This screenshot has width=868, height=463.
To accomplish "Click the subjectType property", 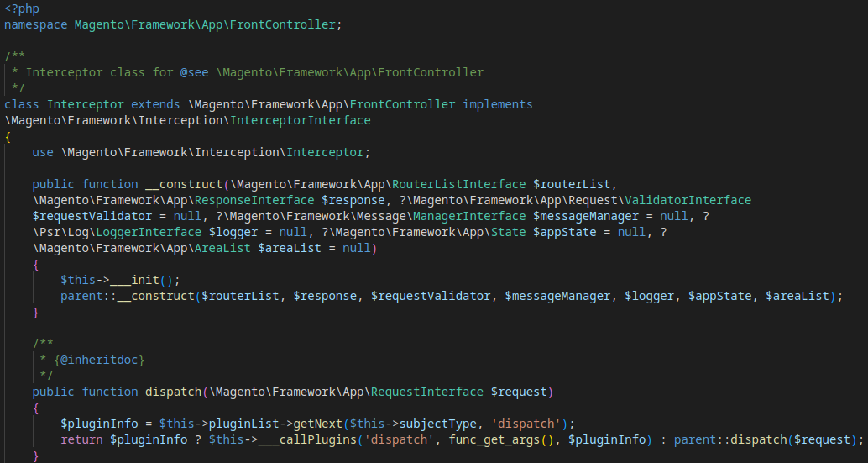I will [438, 424].
